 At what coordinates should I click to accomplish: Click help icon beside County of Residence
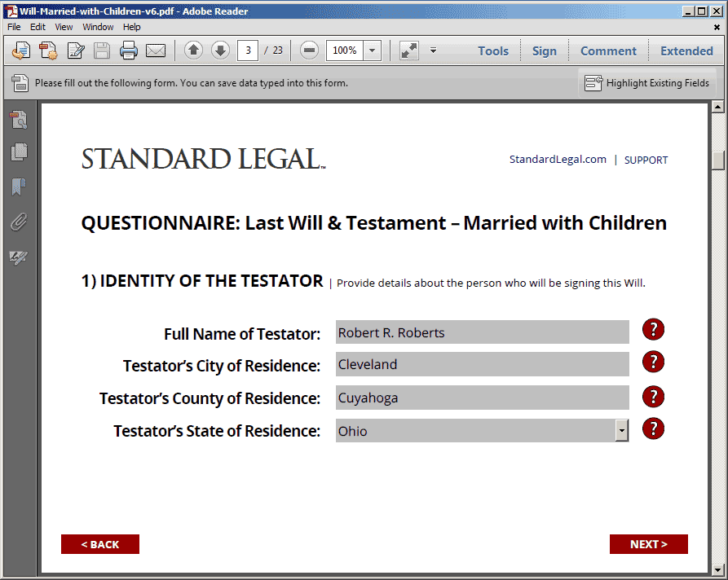pos(653,397)
